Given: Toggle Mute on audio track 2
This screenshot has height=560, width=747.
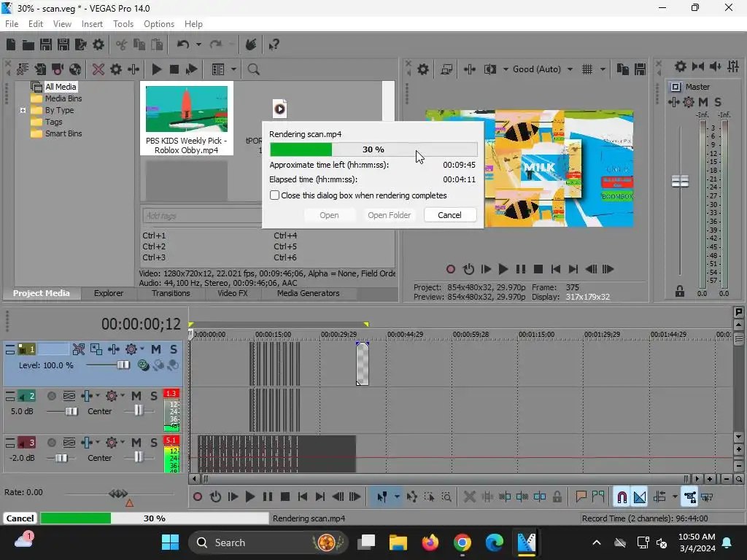Looking at the screenshot, I should pyautogui.click(x=136, y=396).
